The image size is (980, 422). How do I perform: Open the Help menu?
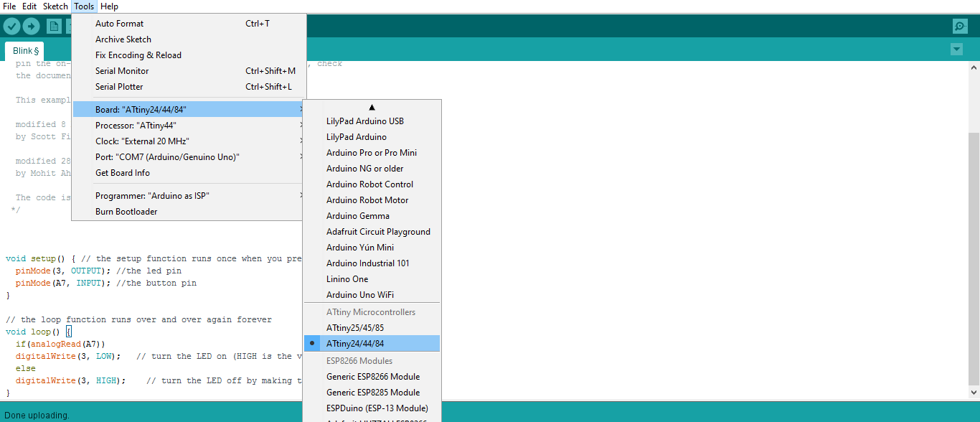coord(109,6)
